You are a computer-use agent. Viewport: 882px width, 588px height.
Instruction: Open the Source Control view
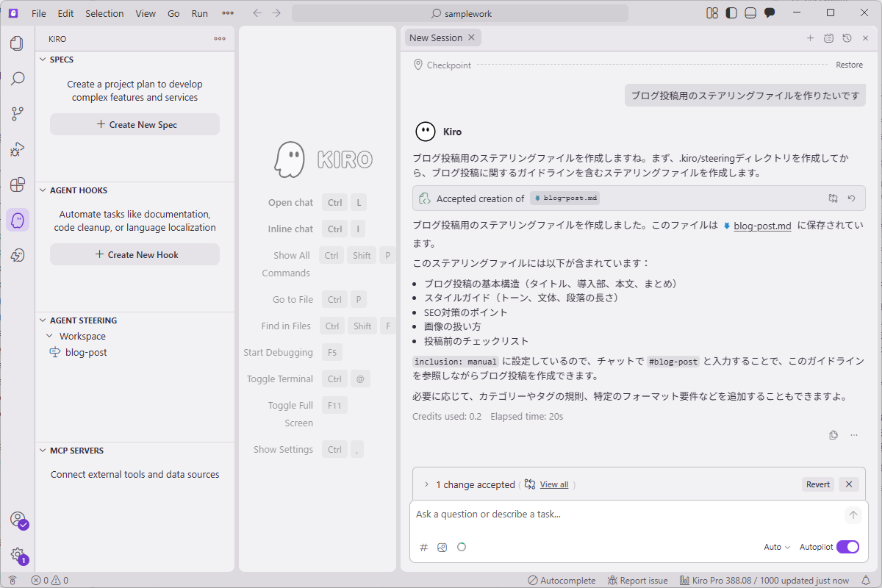click(18, 112)
